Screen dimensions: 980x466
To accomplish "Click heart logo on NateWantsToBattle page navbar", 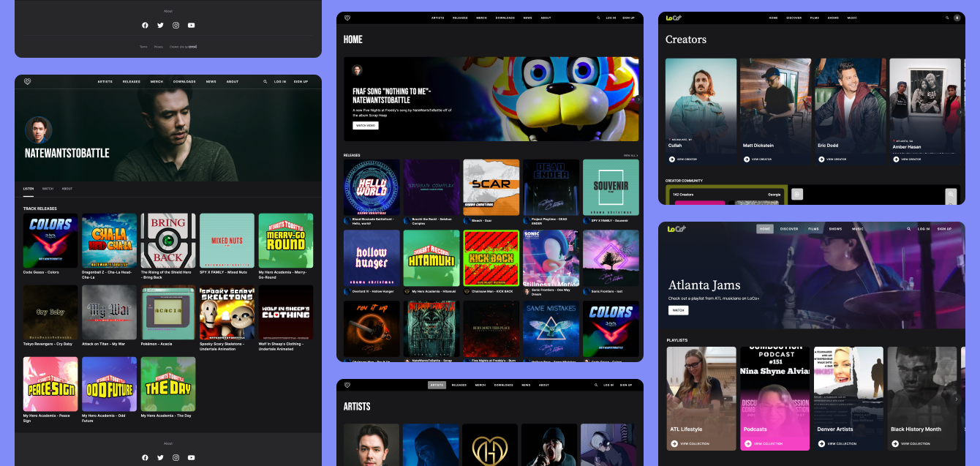I will coord(27,82).
